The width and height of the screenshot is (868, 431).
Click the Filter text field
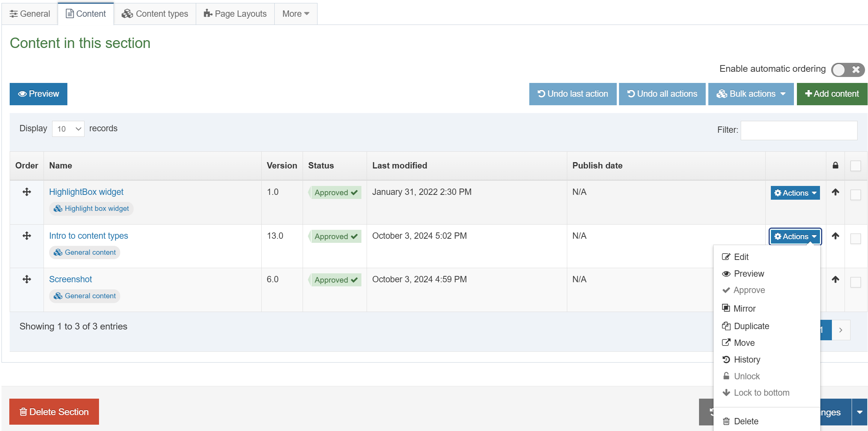point(799,131)
